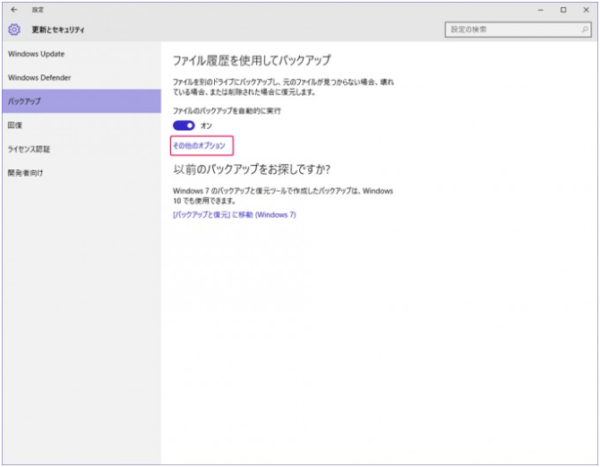The width and height of the screenshot is (600, 467).
Task: Click ファイルのバックアップを自動的に実行 label
Action: point(227,111)
